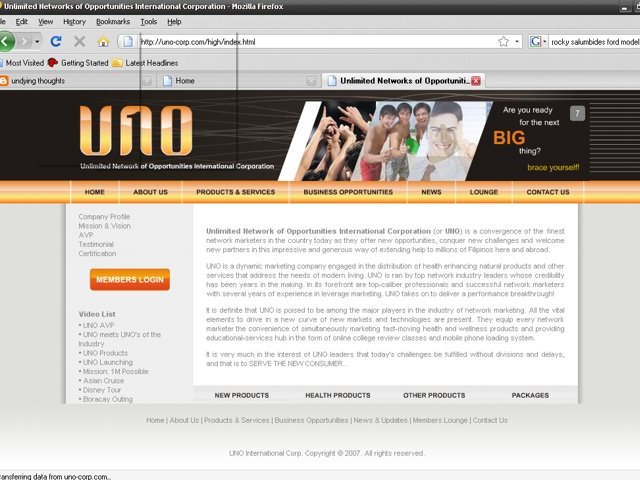The image size is (640, 480).
Task: Open BUSINESS OPPORTUNITIES navigation item
Action: pos(348,192)
